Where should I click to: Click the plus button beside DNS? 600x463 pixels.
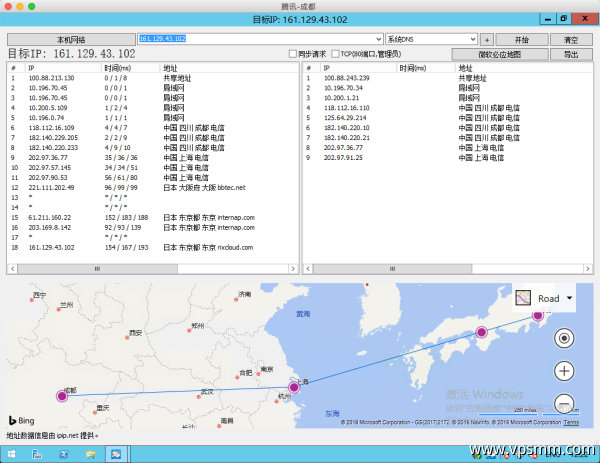click(x=487, y=39)
